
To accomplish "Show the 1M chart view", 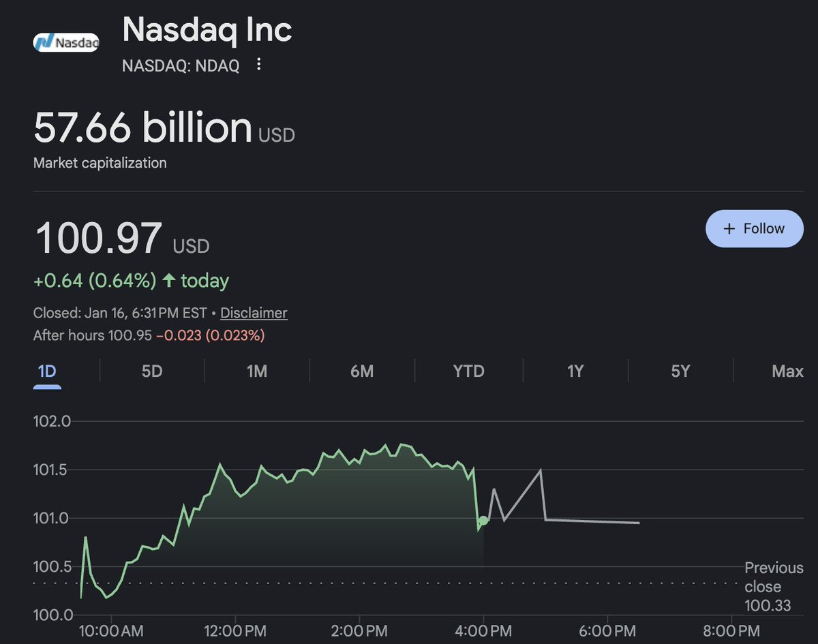I will (256, 371).
